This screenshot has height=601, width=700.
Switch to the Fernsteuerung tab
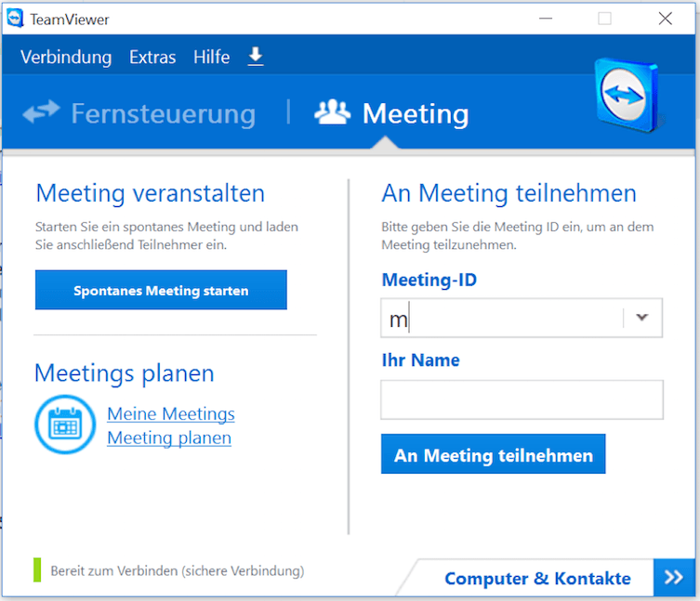pyautogui.click(x=164, y=113)
